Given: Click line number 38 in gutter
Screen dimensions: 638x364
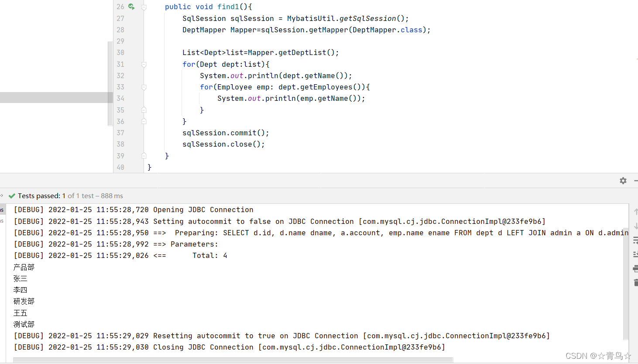Looking at the screenshot, I should pos(120,144).
